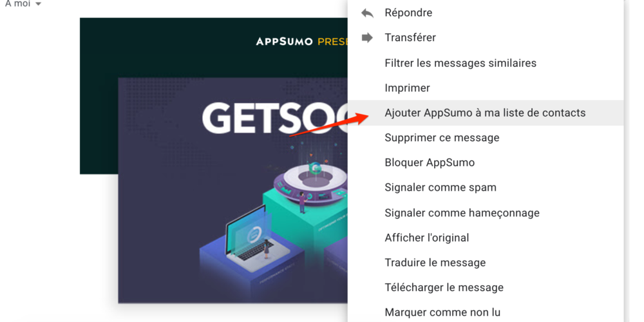The image size is (644, 322).
Task: Select 'Signaler comme spam'
Action: [486, 187]
